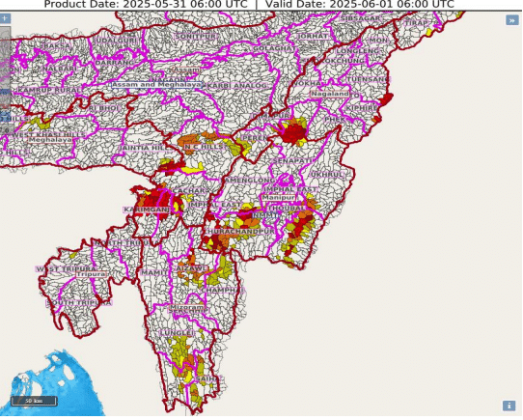Click red alert area near Dimapur

(x=293, y=132)
